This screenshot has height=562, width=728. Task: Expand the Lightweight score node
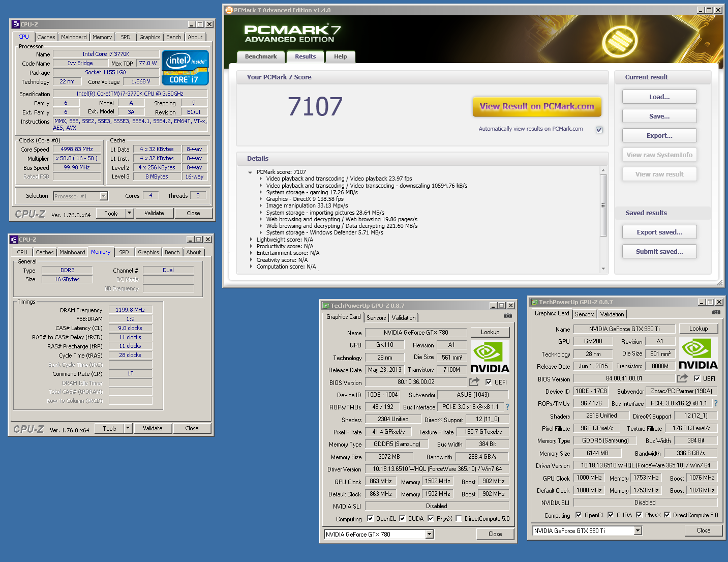coord(251,240)
